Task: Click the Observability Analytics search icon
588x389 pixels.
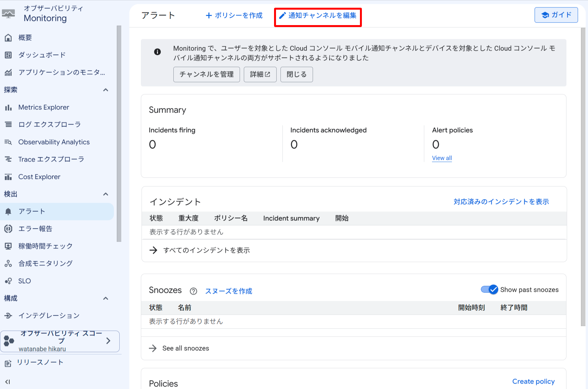Action: [x=8, y=142]
